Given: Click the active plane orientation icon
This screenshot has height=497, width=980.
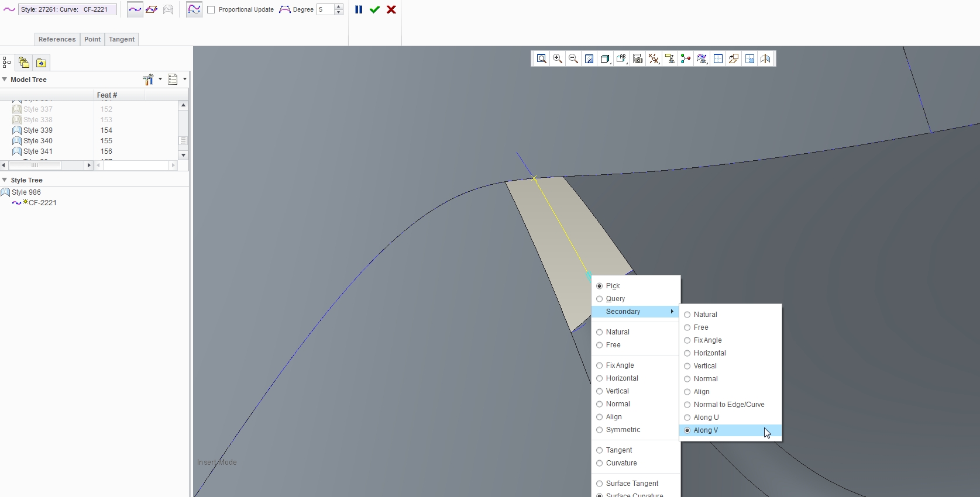Looking at the screenshot, I should [x=718, y=58].
